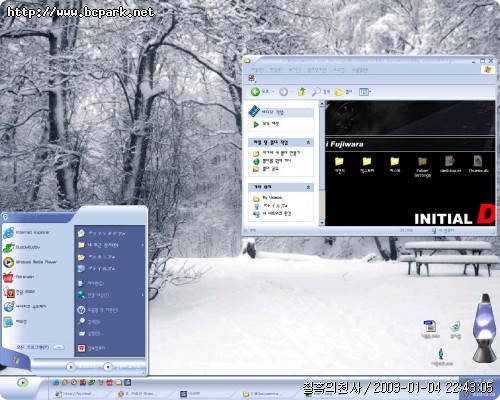Open the computer item in Start menu
500x400 pixels.
coord(97,268)
